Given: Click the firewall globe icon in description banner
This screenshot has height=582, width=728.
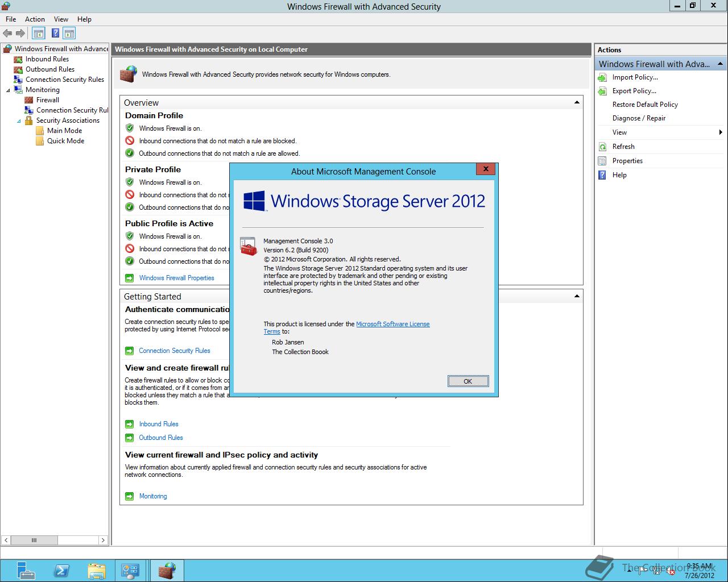Looking at the screenshot, I should pyautogui.click(x=129, y=74).
